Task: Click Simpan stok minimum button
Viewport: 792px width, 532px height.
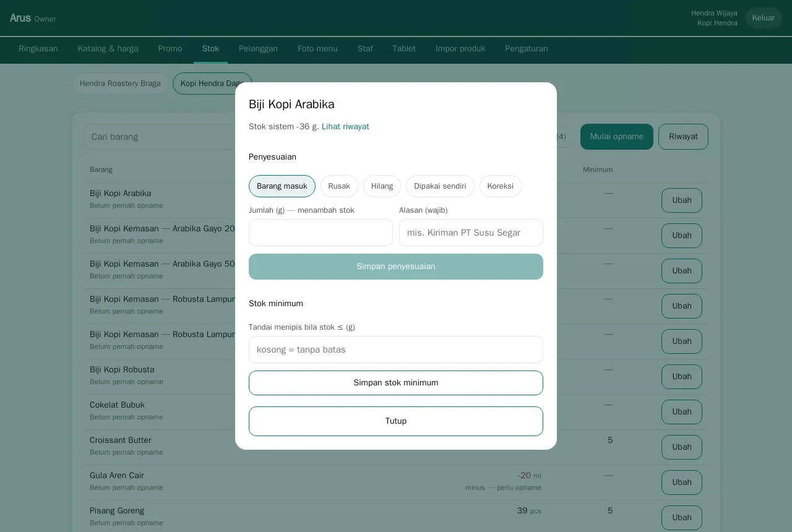Action: [396, 383]
